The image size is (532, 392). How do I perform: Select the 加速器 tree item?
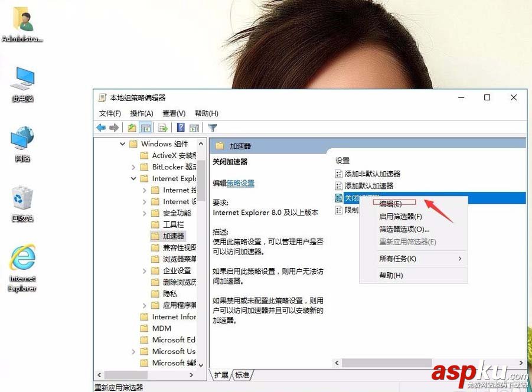pos(174,236)
